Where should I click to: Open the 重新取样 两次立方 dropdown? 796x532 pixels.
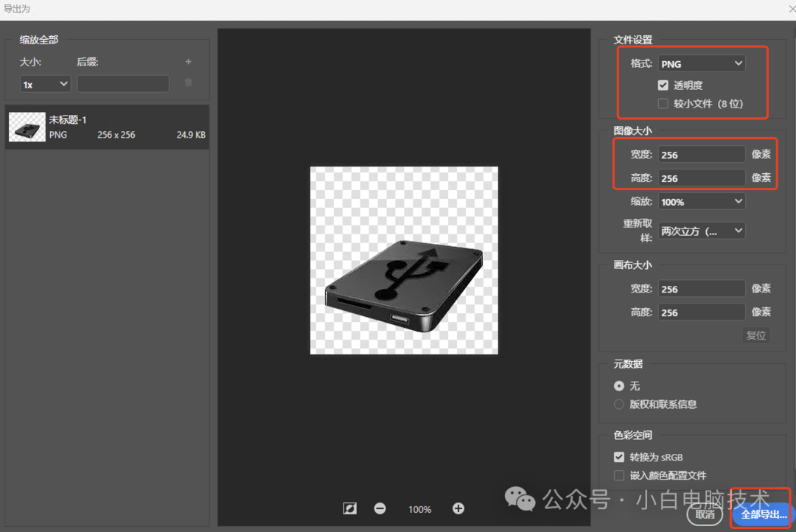(701, 231)
